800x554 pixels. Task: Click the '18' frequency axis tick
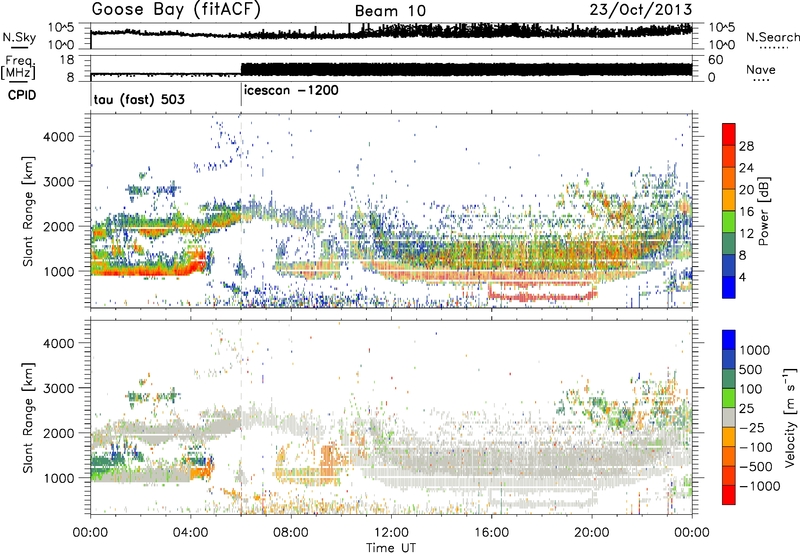pos(67,60)
